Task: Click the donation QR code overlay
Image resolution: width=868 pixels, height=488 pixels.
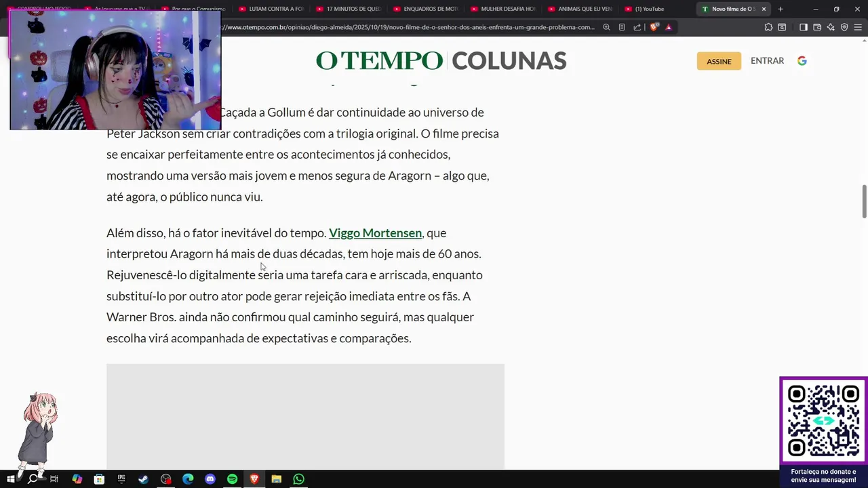Action: (823, 420)
